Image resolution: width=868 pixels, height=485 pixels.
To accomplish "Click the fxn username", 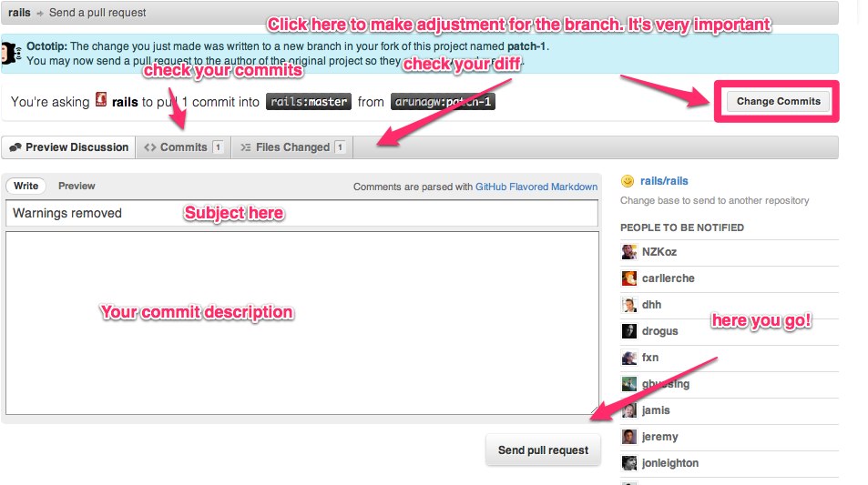I will (x=650, y=358).
